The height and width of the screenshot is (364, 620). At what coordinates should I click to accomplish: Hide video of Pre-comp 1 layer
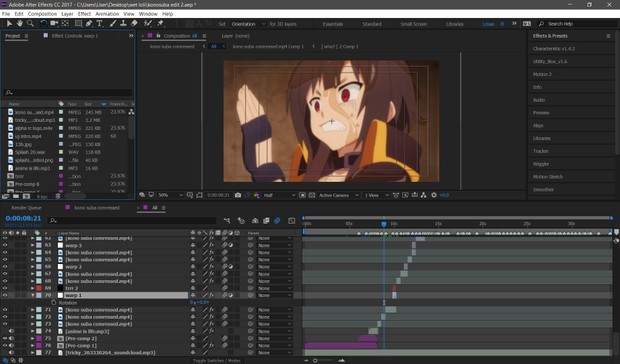point(5,345)
